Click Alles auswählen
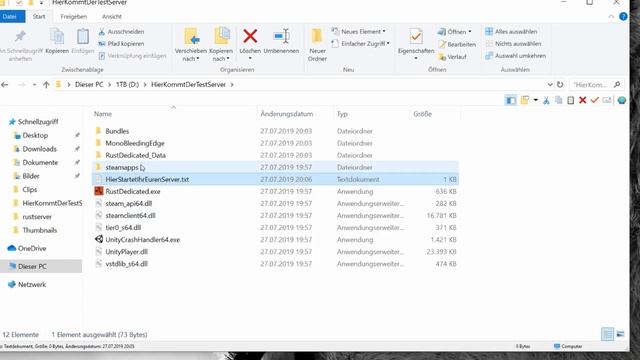 click(511, 31)
